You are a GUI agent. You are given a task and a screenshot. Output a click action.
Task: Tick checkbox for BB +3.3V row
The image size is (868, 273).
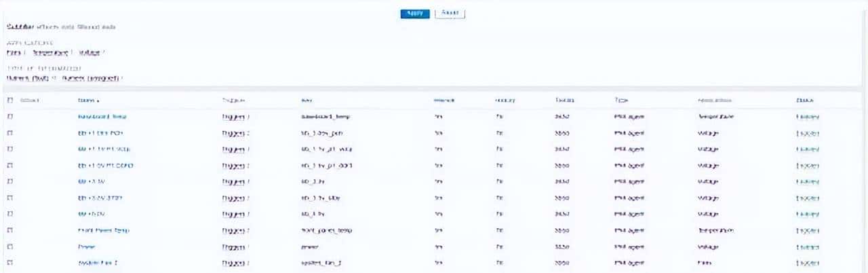(x=9, y=181)
